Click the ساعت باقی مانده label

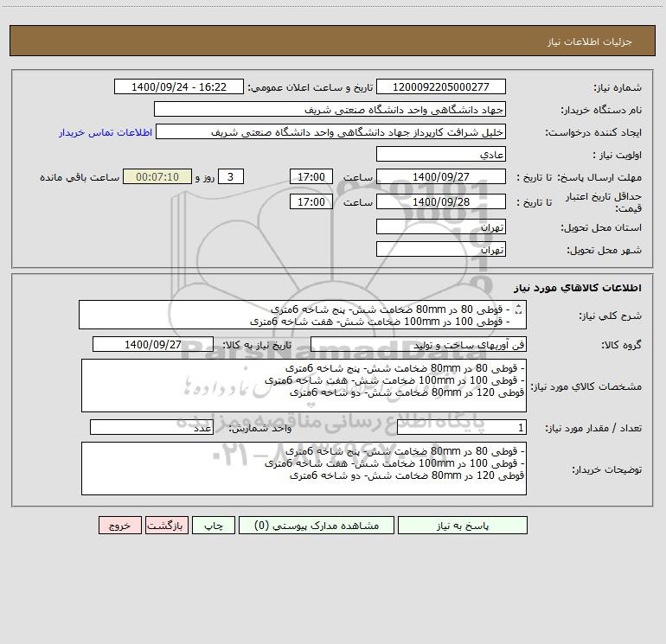coord(80,177)
